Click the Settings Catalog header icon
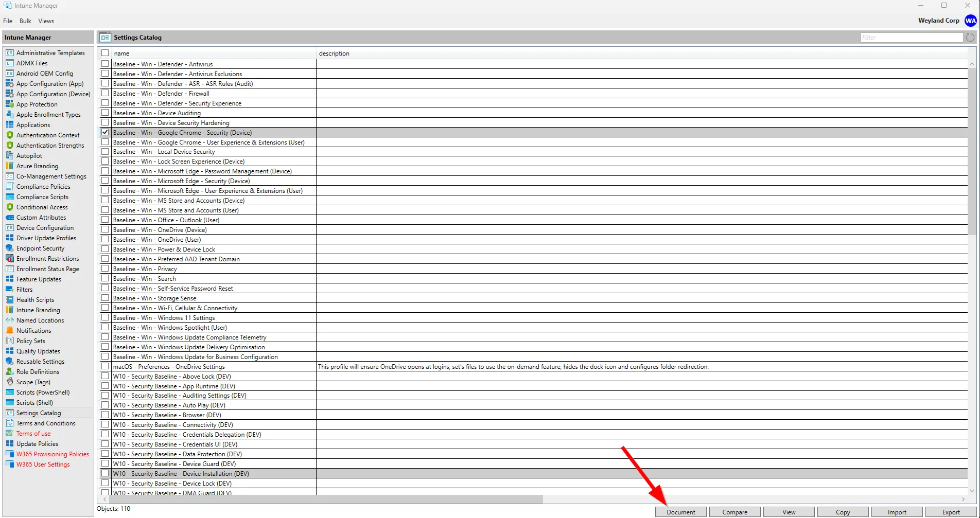This screenshot has height=518, width=980. [x=105, y=38]
